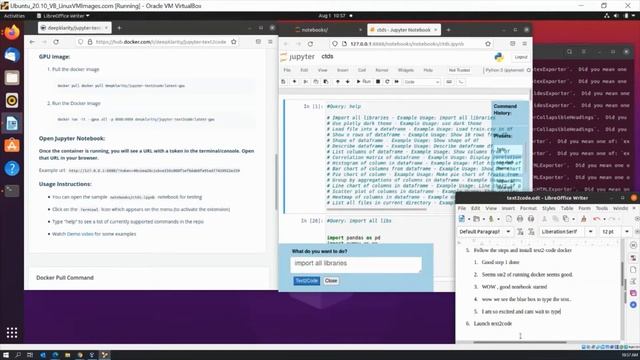640x360 pixels.
Task: Restart the Jupyter kernel icon
Action: click(x=387, y=82)
